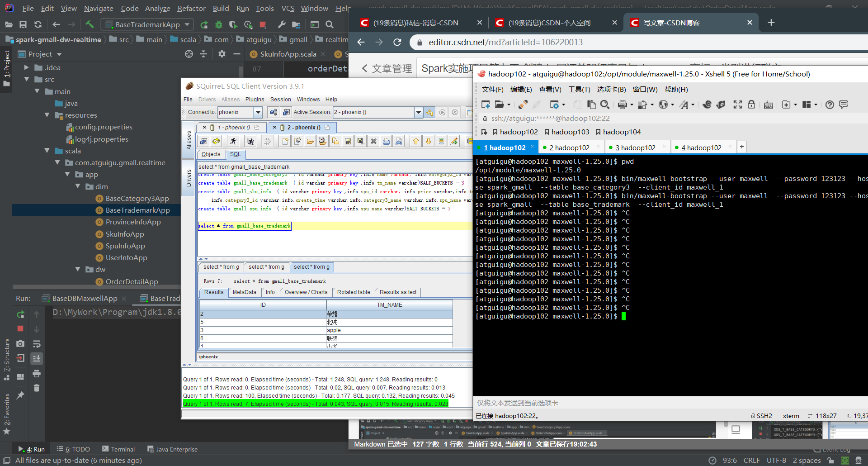Switch to MetaData tab in SQuirreL results
This screenshot has width=868, height=466.
point(244,292)
